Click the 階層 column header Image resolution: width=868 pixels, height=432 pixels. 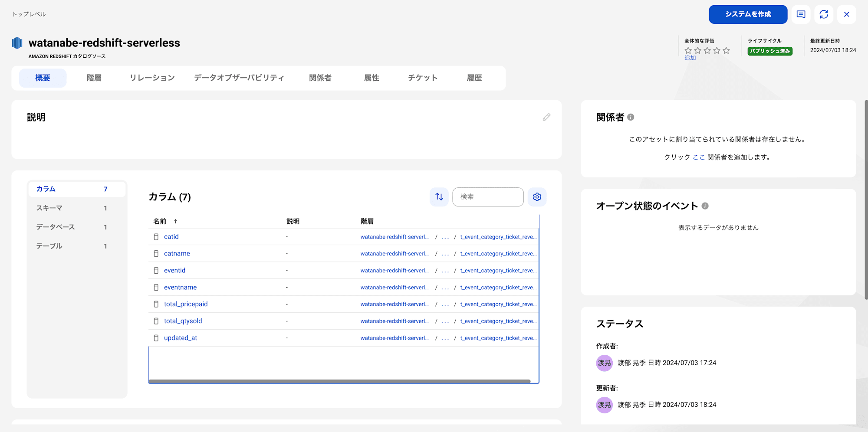(367, 221)
